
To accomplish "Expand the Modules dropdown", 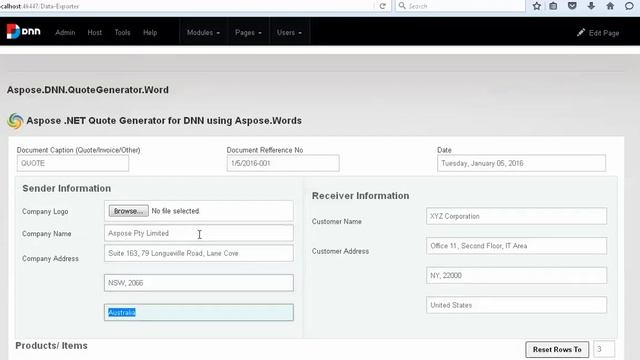I will click(203, 32).
